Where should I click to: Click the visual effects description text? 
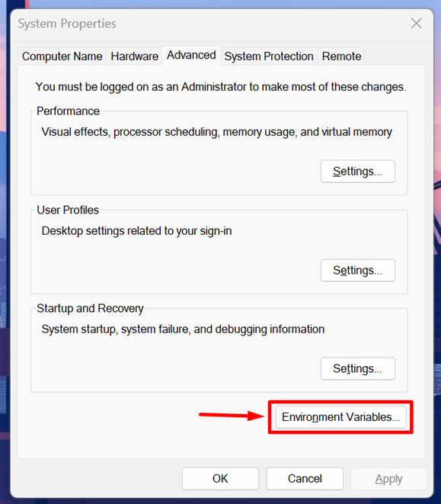pos(217,132)
